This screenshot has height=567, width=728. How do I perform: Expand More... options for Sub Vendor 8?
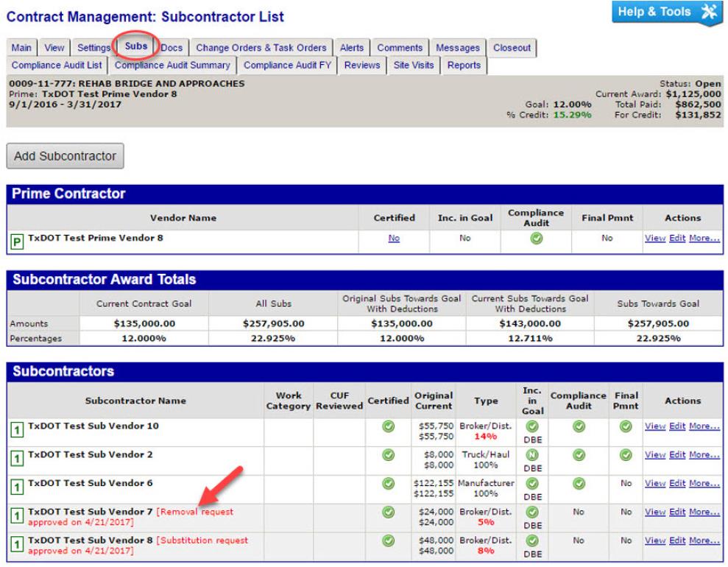(x=704, y=540)
